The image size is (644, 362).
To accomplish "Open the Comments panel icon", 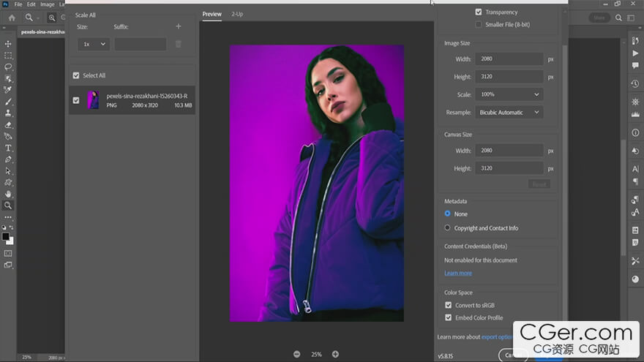I will click(x=635, y=66).
